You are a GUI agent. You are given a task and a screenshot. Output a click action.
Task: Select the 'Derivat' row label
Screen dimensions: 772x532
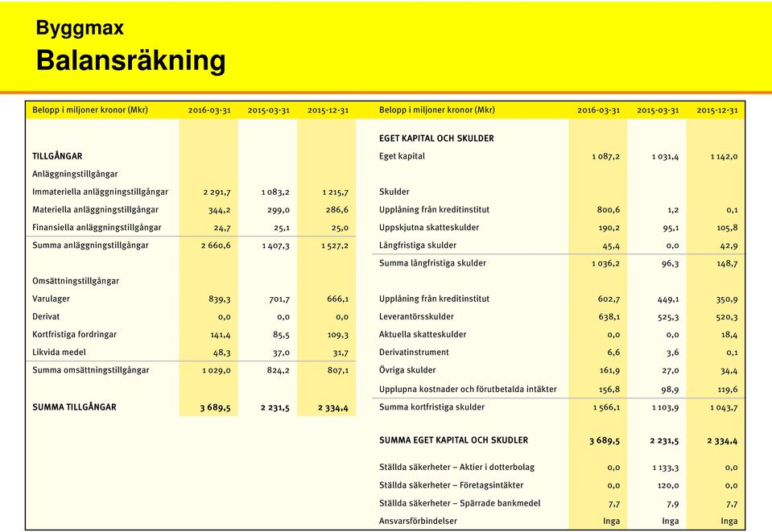(46, 316)
